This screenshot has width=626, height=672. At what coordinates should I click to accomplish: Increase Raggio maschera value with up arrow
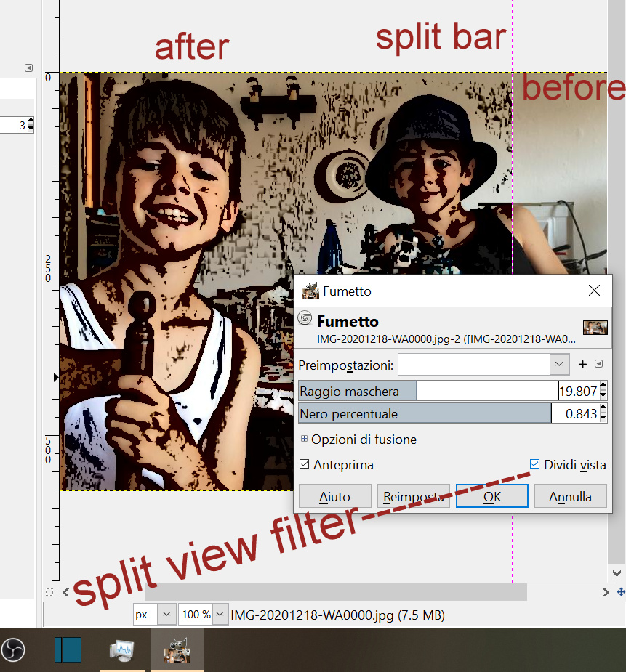[603, 386]
